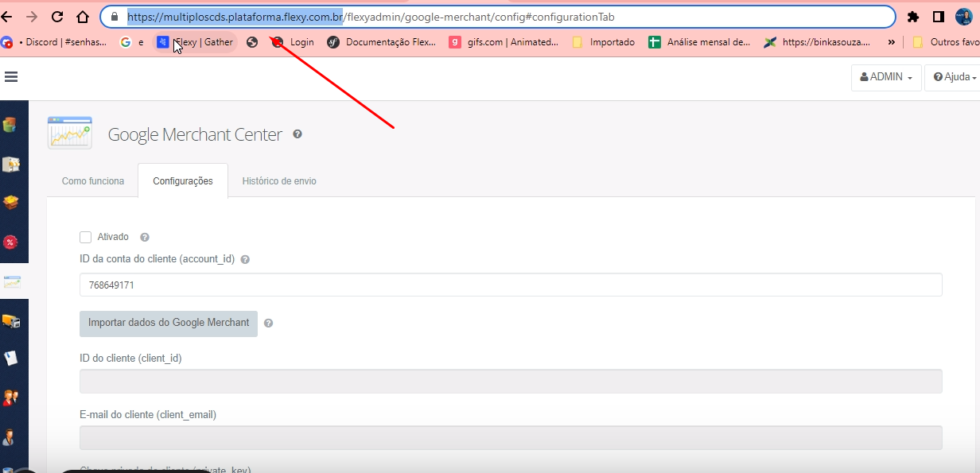Click the delivery truck sidebar icon
980x473 pixels.
10,321
